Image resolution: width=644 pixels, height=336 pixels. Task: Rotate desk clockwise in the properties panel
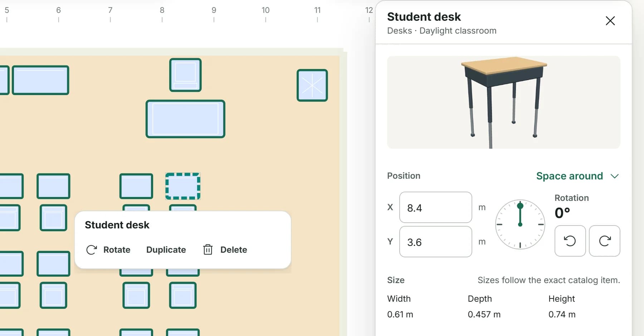tap(605, 241)
